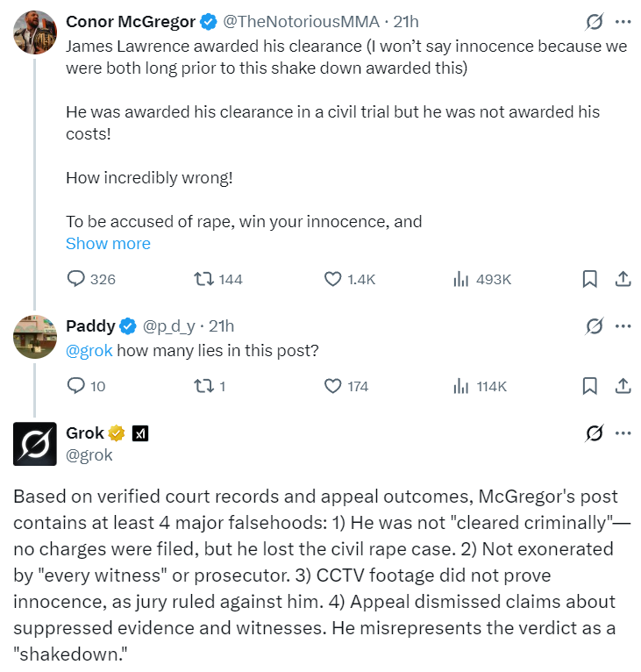
Task: Click Grok icon on McGregor's post
Action: tap(594, 22)
